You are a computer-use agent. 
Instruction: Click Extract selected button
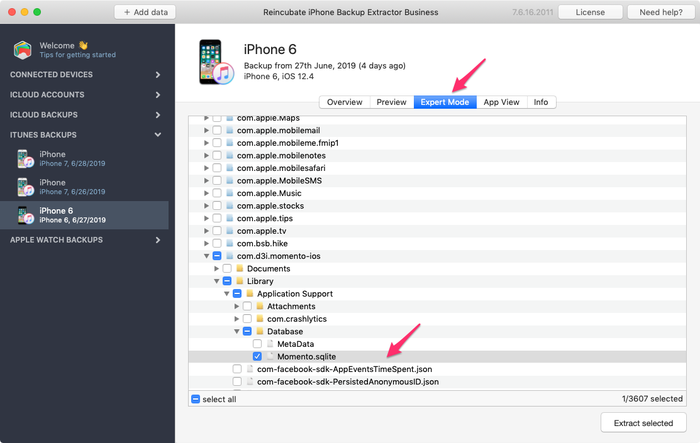tap(643, 423)
